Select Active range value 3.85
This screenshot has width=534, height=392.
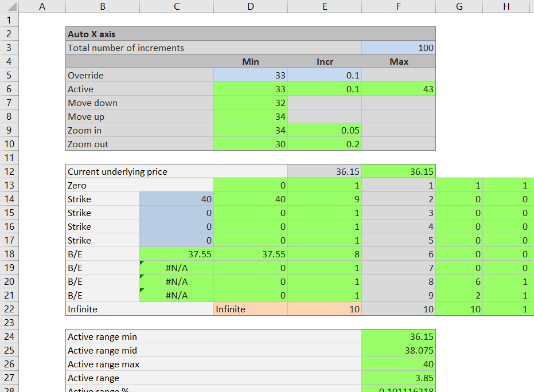tap(399, 378)
